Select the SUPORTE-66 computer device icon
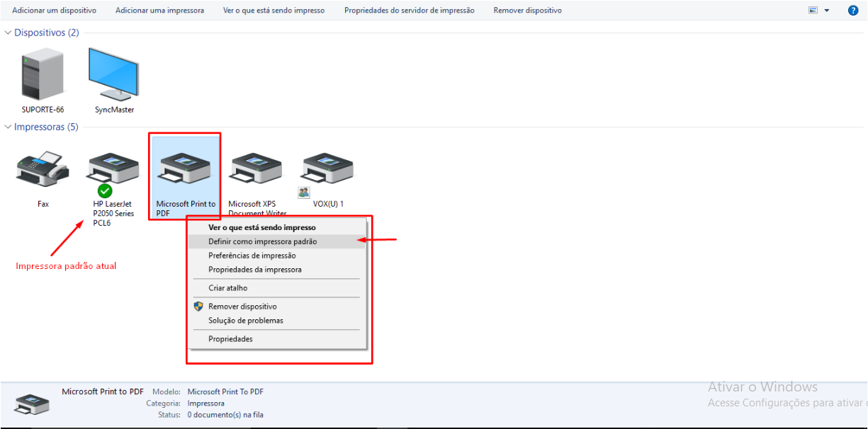Screen dimensions: 868x429 point(43,74)
